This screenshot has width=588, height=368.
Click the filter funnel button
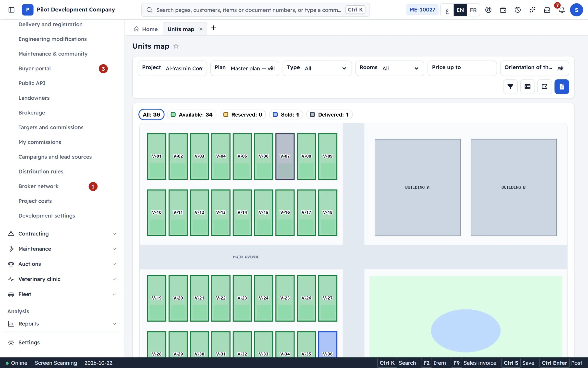510,87
